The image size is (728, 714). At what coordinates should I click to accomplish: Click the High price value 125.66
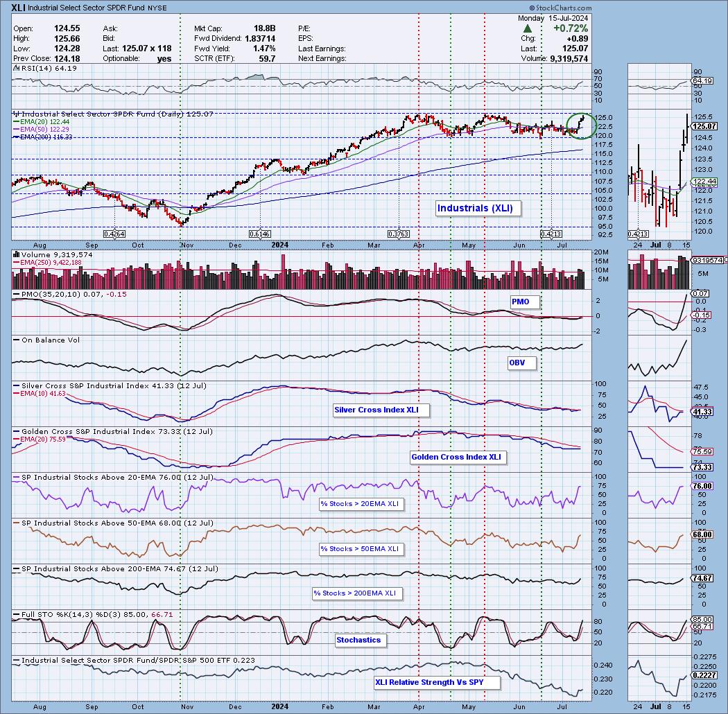(67, 39)
